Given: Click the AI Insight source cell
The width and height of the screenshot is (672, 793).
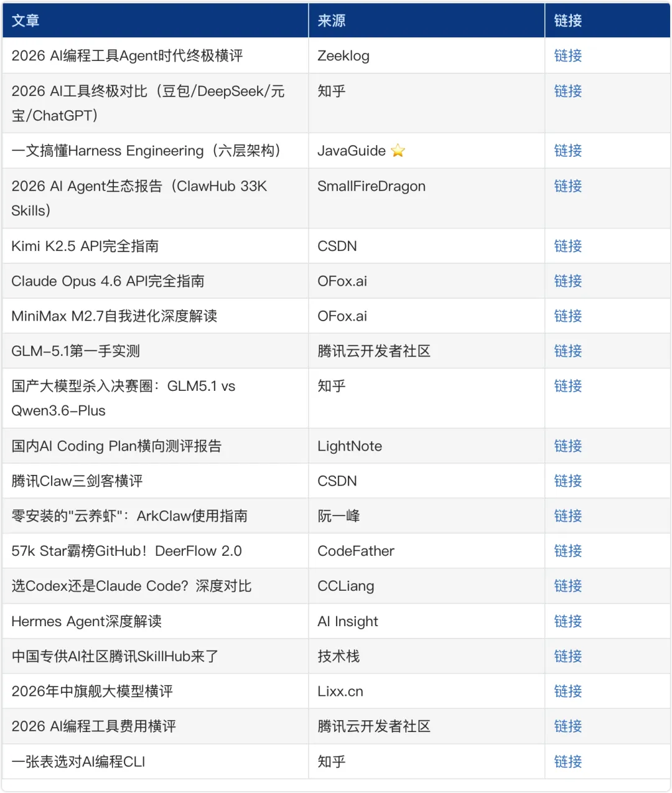Looking at the screenshot, I should (426, 621).
